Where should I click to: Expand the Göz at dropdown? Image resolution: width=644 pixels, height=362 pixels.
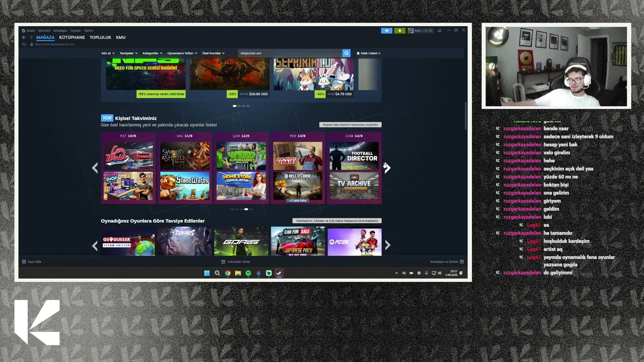pos(108,53)
